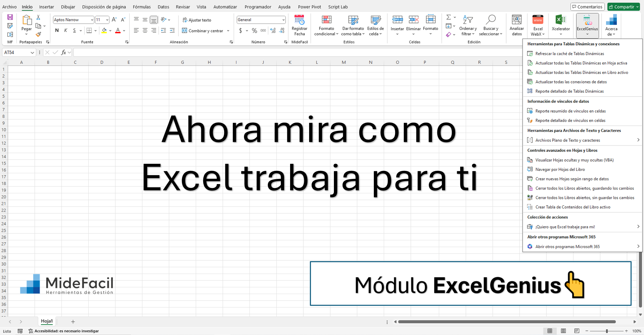The image size is (644, 335).
Task: Click Ordenar y filtrar icon
Action: (468, 20)
